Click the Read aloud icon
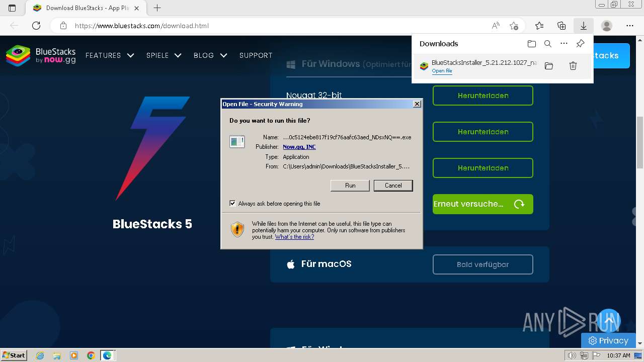 tap(496, 26)
